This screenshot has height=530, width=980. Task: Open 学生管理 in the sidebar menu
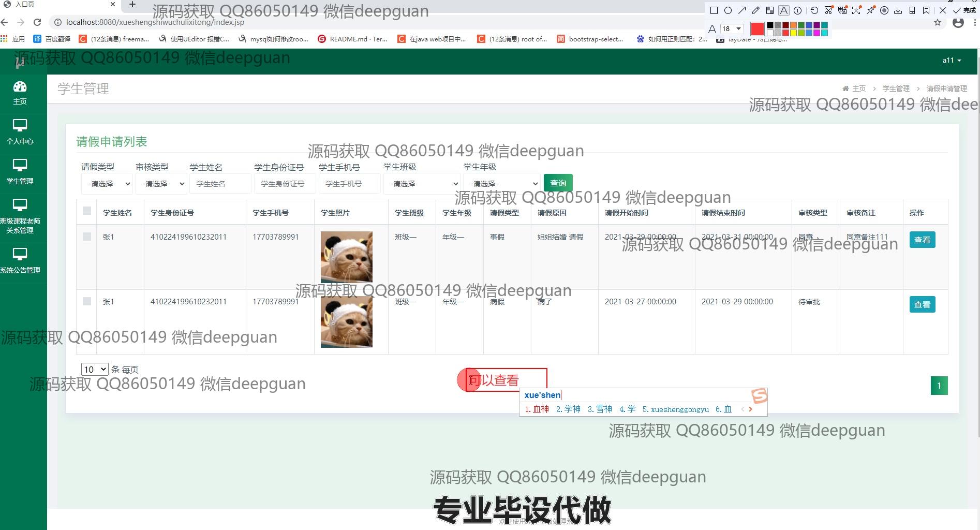point(20,172)
